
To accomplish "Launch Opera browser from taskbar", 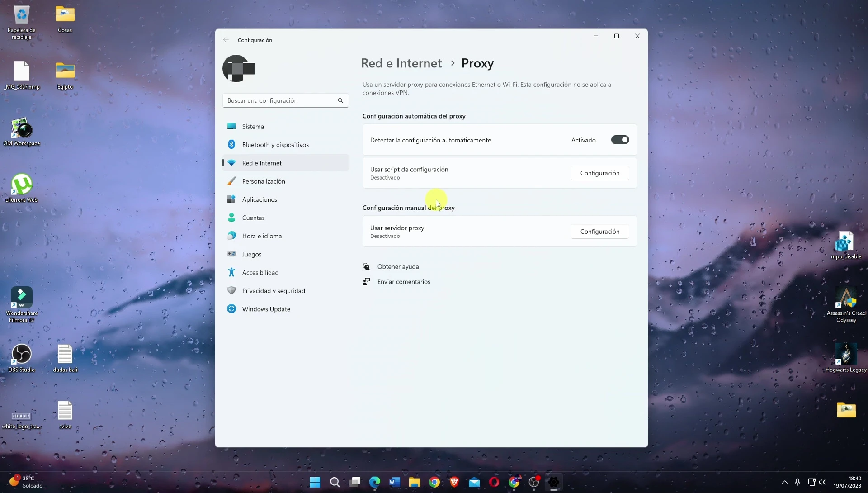I will click(494, 482).
